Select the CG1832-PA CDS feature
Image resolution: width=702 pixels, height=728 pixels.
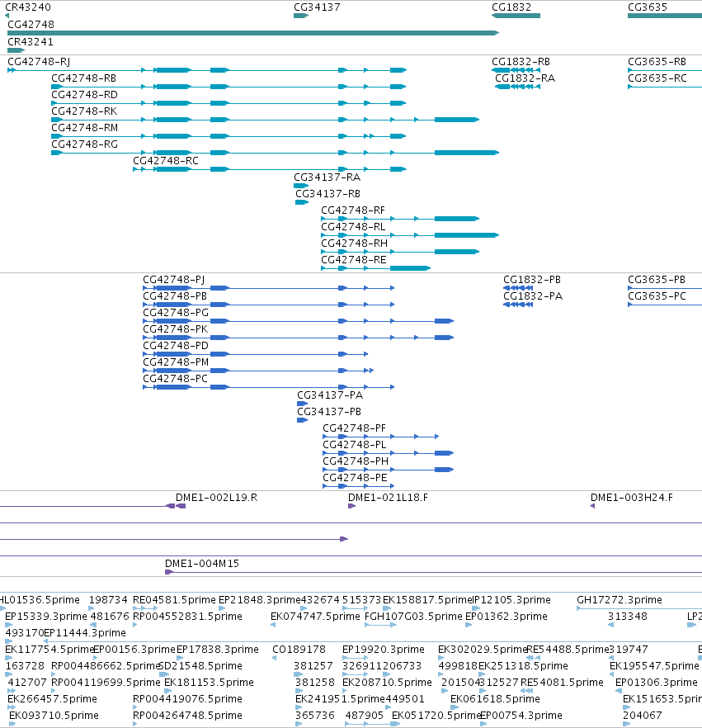[x=518, y=305]
